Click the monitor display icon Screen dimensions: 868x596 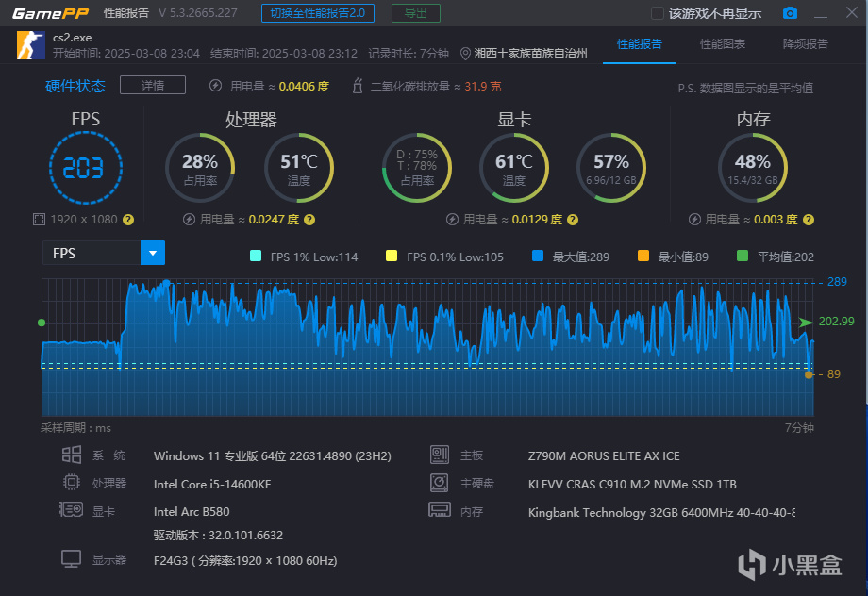72,559
